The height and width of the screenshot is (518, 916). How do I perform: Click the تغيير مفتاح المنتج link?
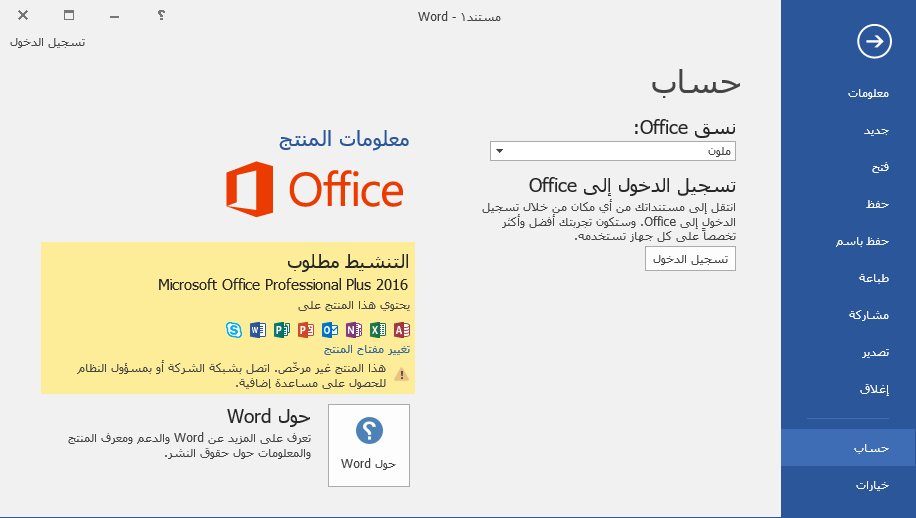(x=367, y=349)
